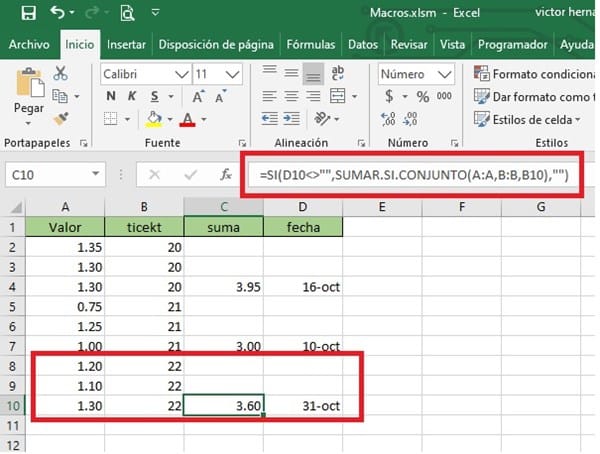Open Customize Quick Access Toolbar dropdown
This screenshot has height=454, width=600.
coord(155,13)
